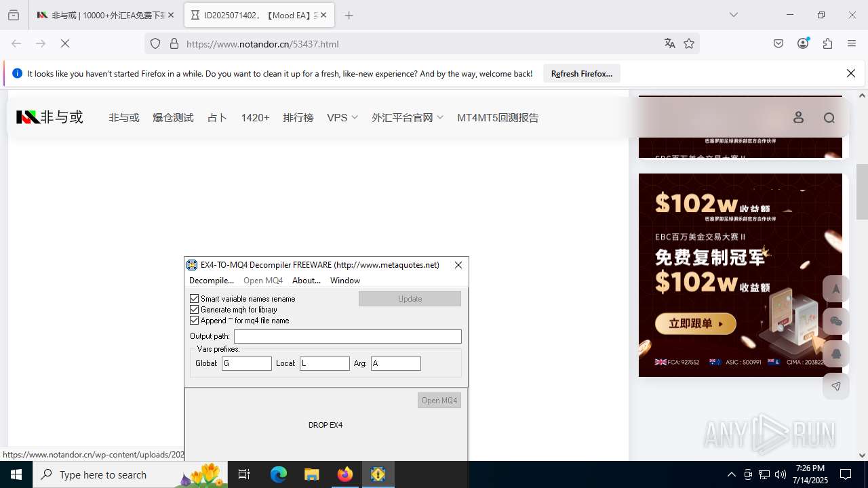Click the browser URL address bar
The height and width of the screenshot is (488, 868).
pos(420,43)
